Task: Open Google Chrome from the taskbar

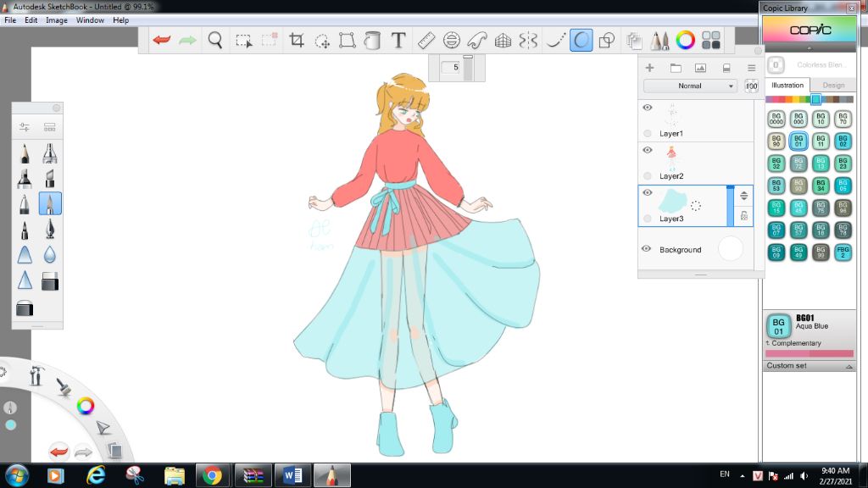Action: (x=212, y=475)
